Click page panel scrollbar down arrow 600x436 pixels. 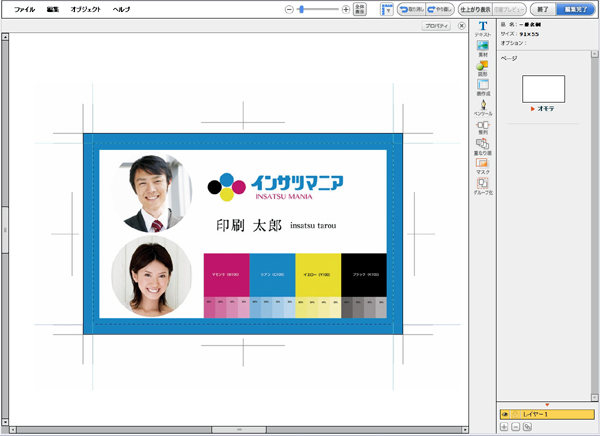595,397
